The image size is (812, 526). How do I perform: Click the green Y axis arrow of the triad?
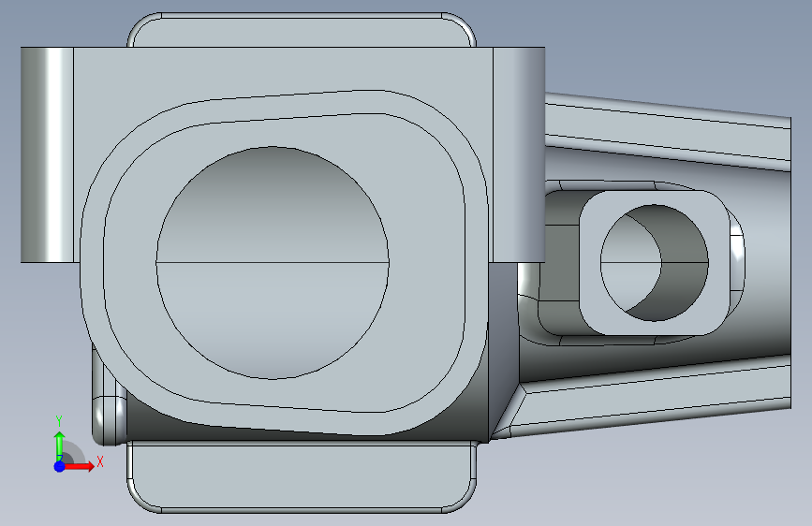click(60, 446)
